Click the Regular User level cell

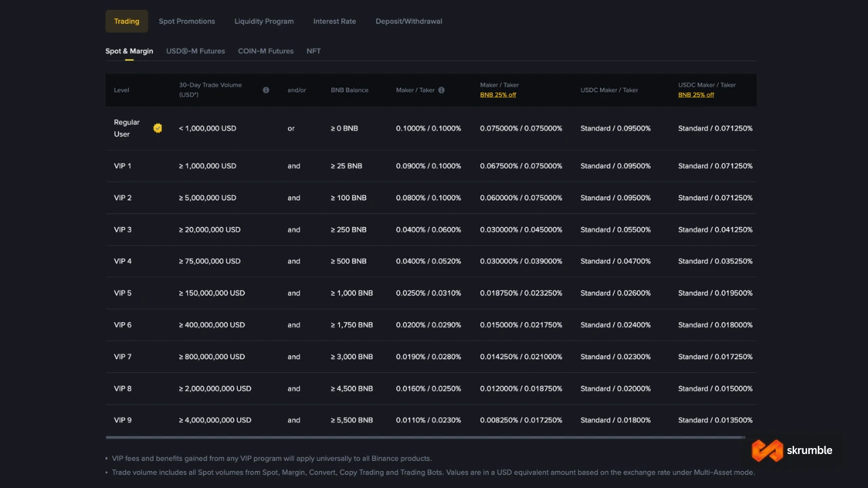(x=127, y=128)
